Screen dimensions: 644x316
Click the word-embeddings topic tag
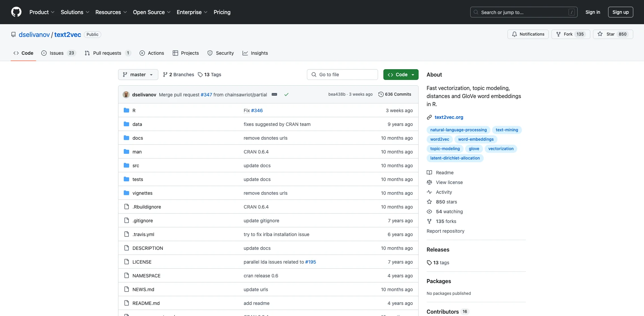[x=476, y=139]
